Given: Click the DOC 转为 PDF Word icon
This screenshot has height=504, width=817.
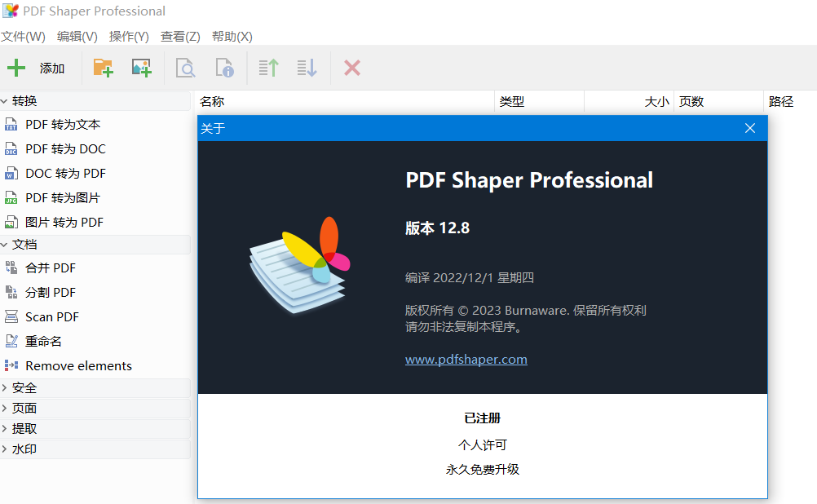Looking at the screenshot, I should 11,174.
